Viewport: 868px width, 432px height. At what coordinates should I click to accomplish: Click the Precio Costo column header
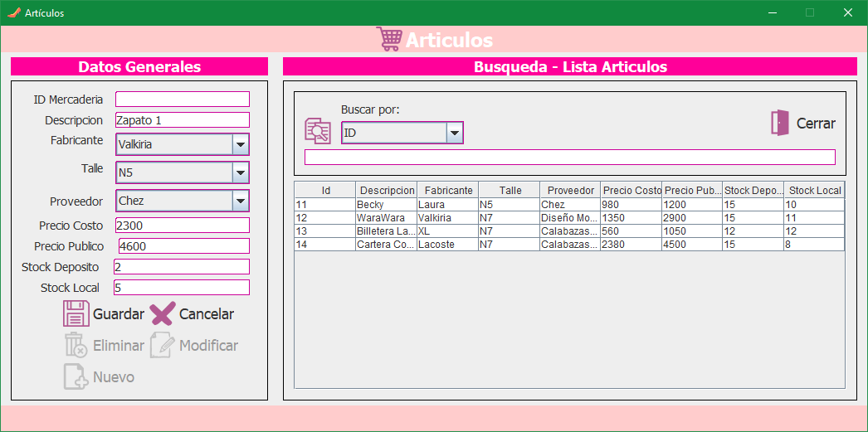pos(631,190)
